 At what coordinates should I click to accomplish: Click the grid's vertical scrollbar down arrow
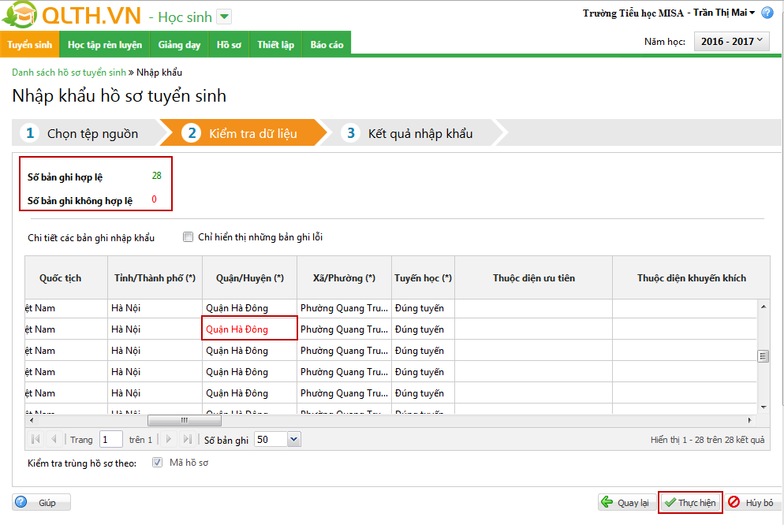(x=763, y=407)
